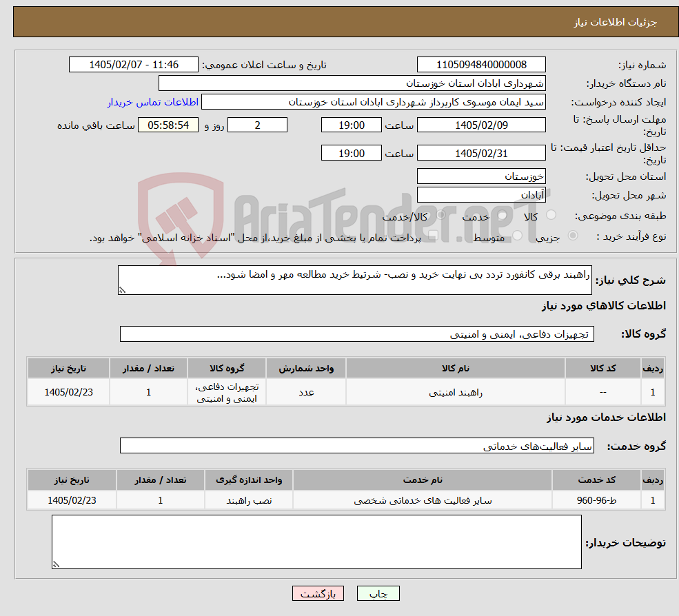Click the delivery province field خوزستان

[481, 176]
